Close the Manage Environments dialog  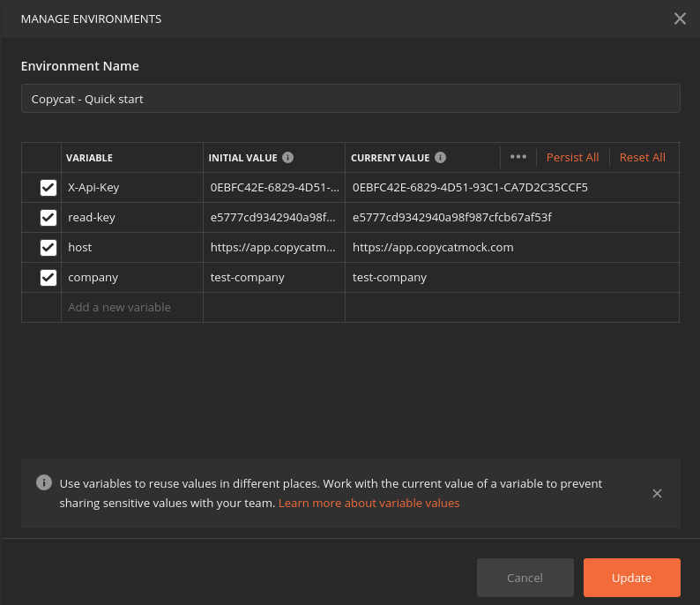pos(680,19)
